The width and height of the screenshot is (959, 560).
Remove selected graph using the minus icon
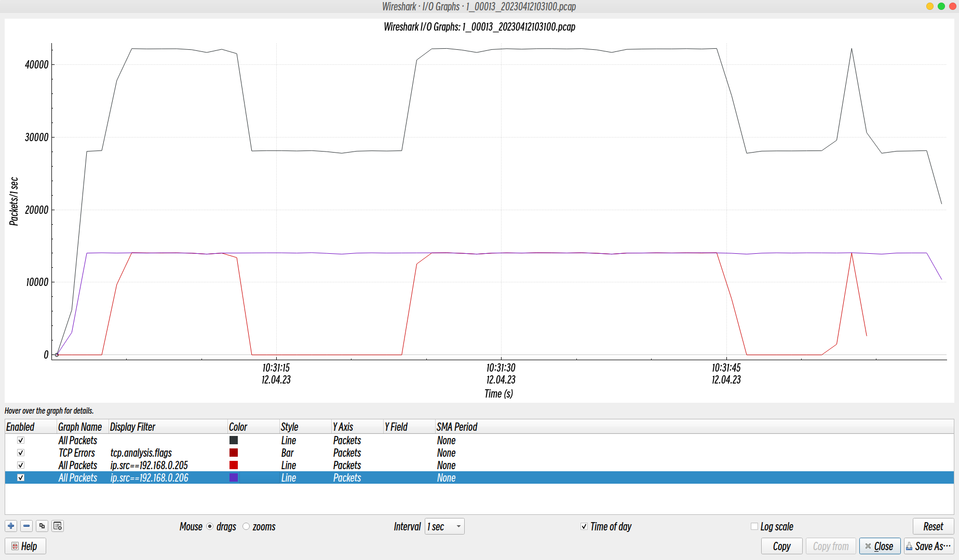(26, 526)
